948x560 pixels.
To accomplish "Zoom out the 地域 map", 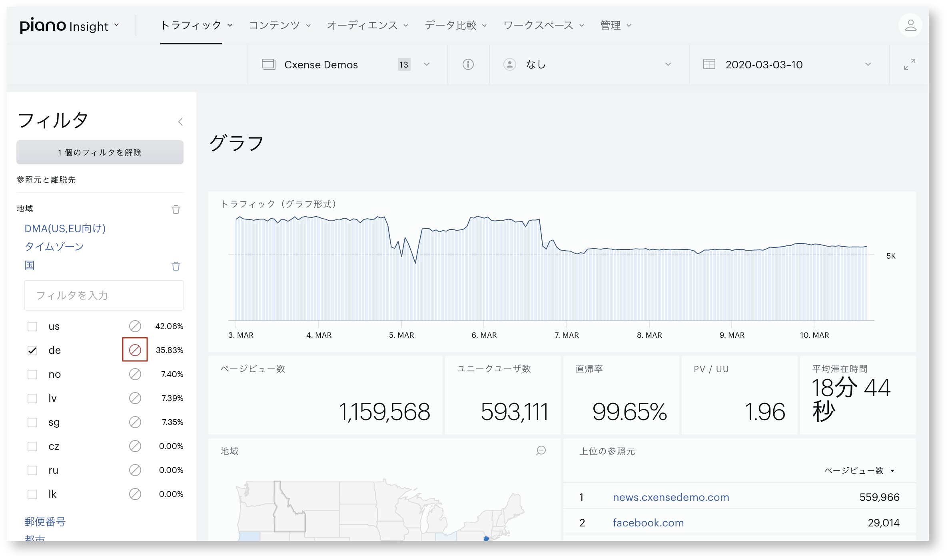I will click(x=541, y=451).
